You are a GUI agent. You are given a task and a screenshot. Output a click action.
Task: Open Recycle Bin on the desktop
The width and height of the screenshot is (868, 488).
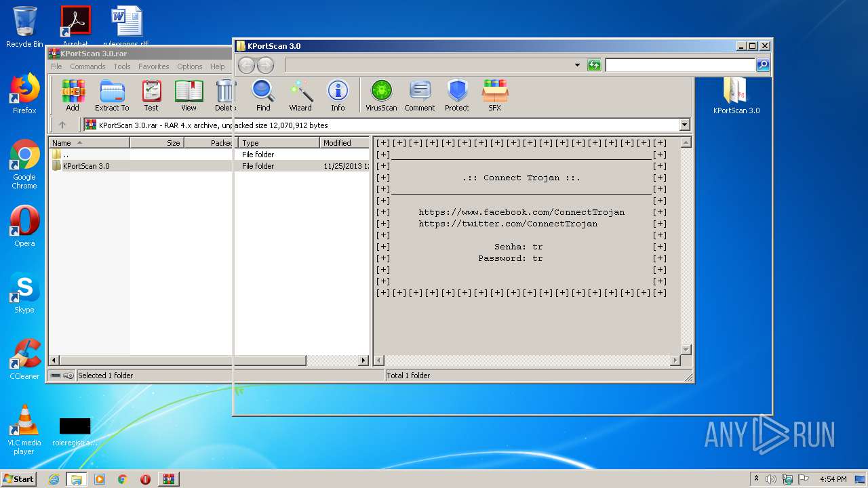tap(24, 27)
